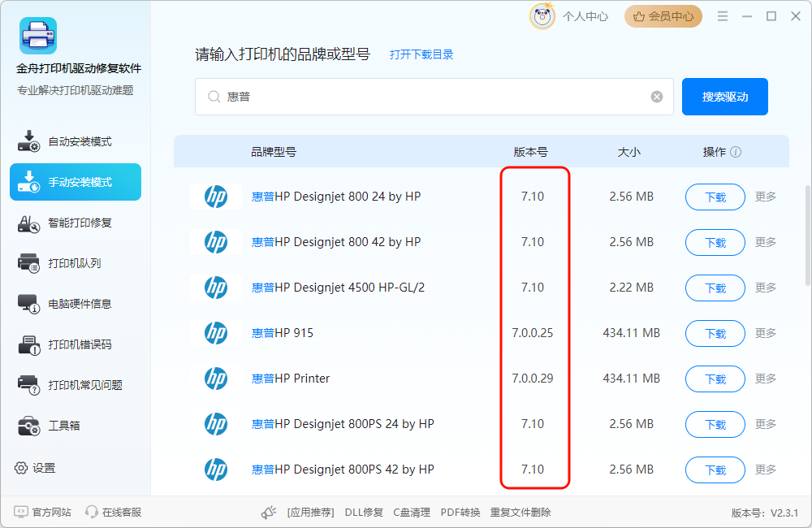Open 重复文件删除 tool link
Screen dimensions: 812x528
pos(520,513)
